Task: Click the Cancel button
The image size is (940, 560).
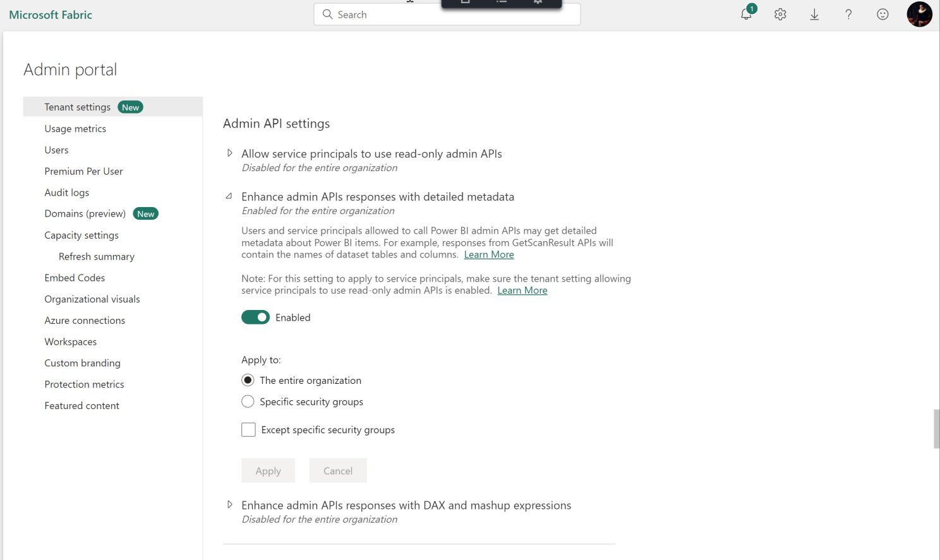Action: 338,470
